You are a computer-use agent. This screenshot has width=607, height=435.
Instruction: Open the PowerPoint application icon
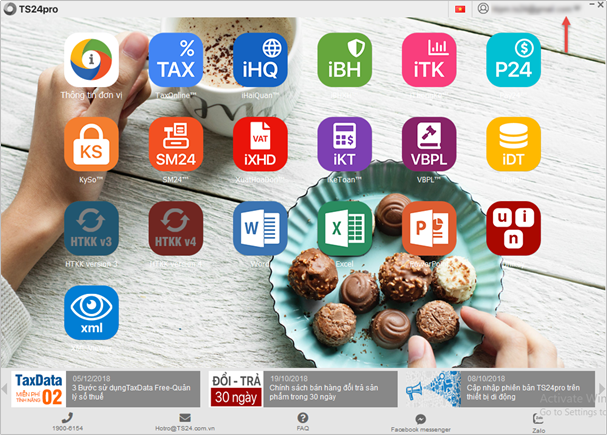point(429,229)
